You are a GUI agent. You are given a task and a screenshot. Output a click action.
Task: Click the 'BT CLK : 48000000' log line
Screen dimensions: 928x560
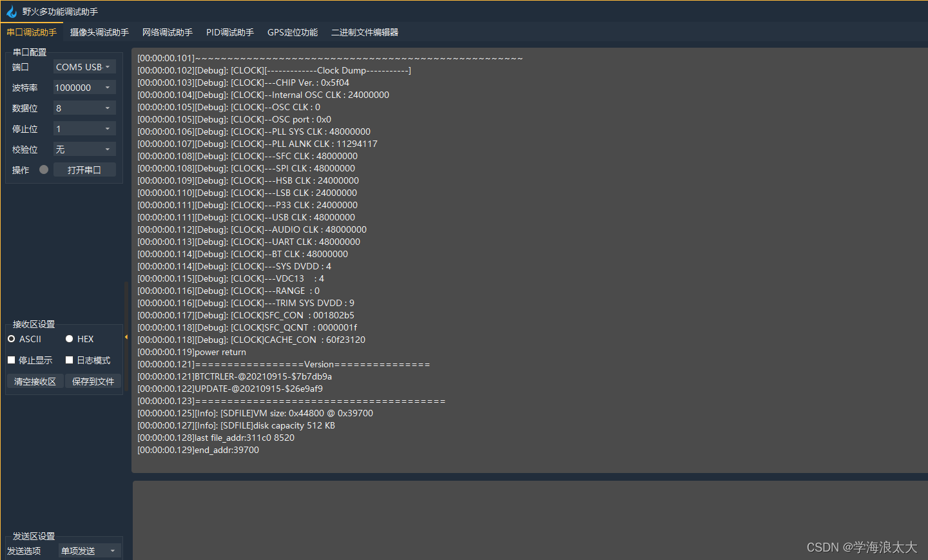tap(242, 254)
